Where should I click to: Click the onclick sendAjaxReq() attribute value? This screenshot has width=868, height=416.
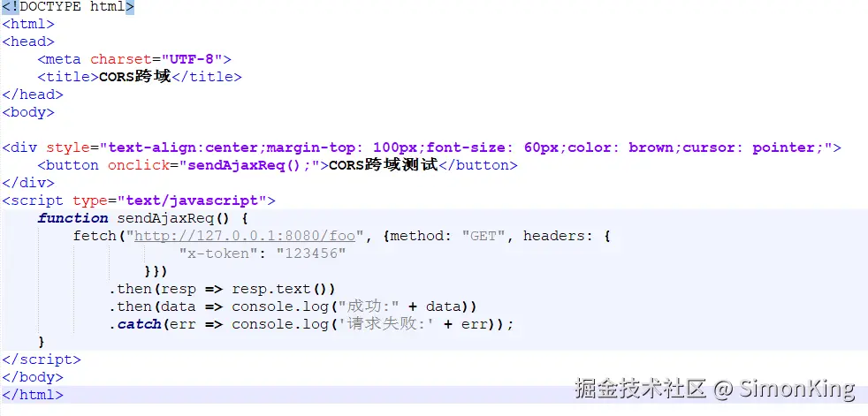[x=249, y=165]
